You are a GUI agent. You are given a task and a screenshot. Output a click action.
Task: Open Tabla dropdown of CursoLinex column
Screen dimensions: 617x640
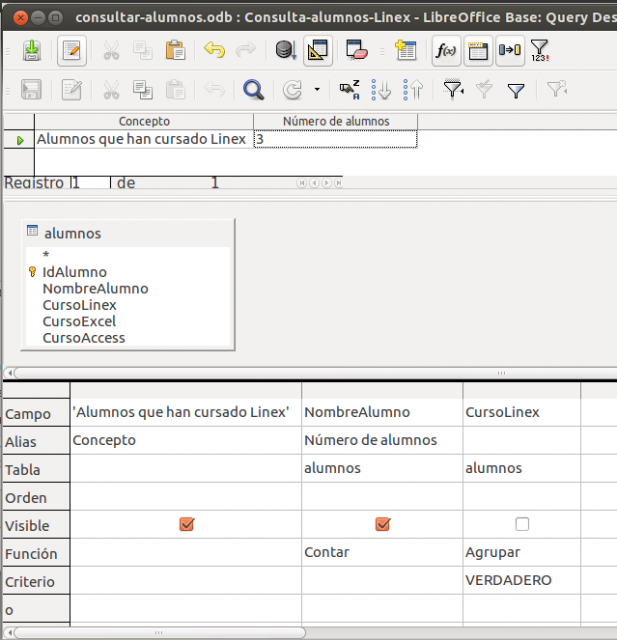[x=522, y=468]
